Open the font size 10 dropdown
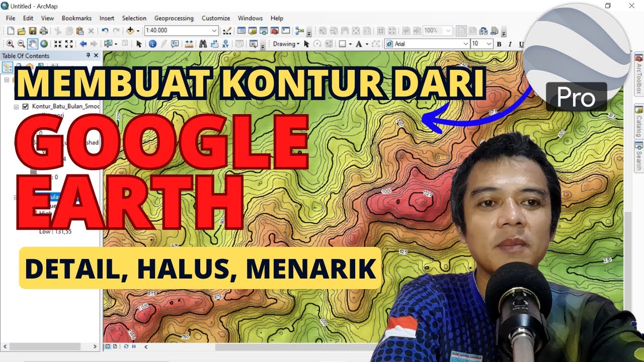 point(489,44)
